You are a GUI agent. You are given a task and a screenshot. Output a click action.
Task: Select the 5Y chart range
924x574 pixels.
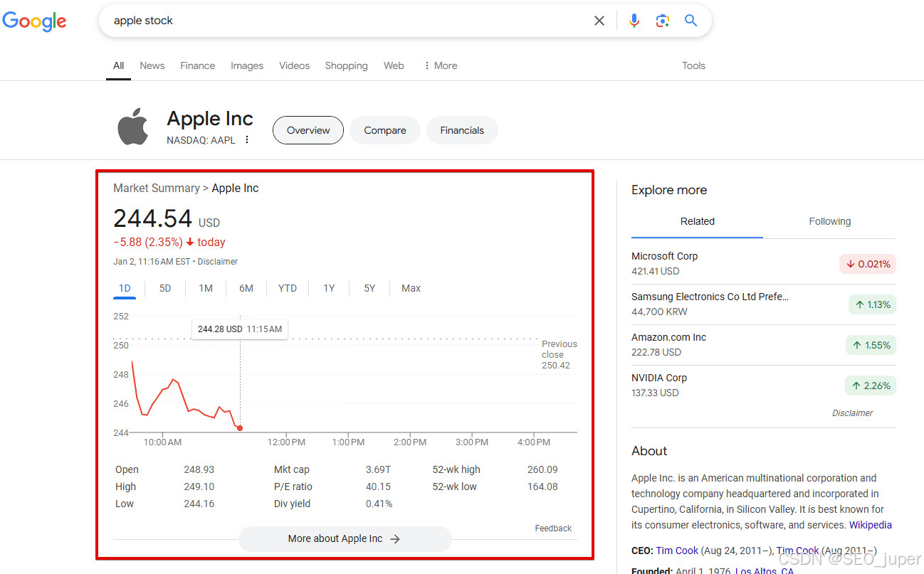tap(369, 288)
